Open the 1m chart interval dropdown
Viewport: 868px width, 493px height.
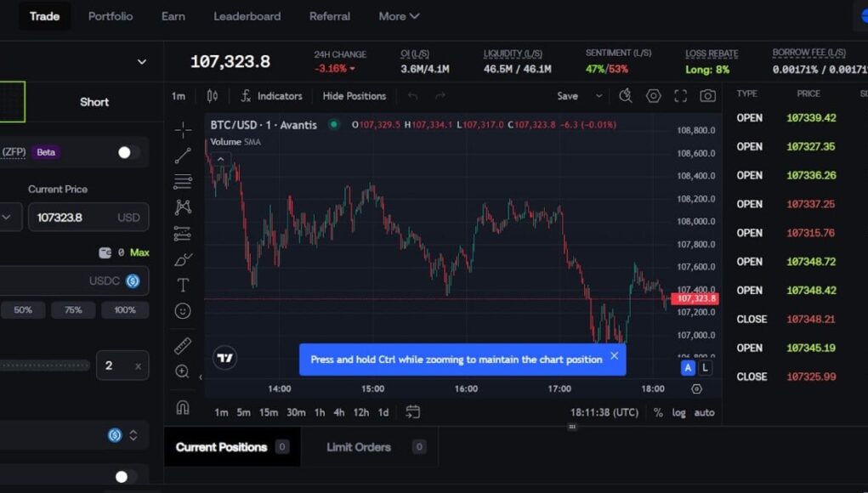(179, 96)
